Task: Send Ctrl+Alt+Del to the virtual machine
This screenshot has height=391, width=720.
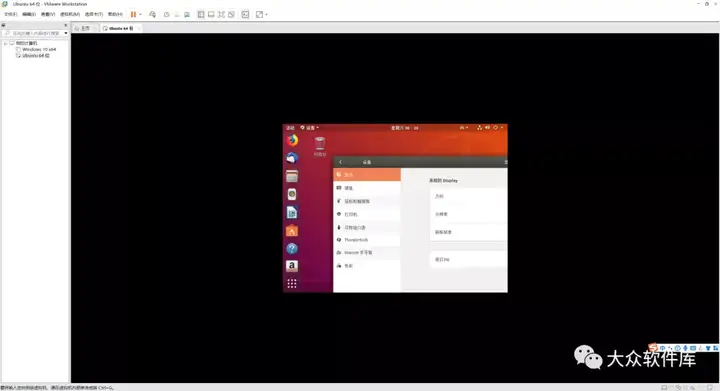Action: point(152,14)
